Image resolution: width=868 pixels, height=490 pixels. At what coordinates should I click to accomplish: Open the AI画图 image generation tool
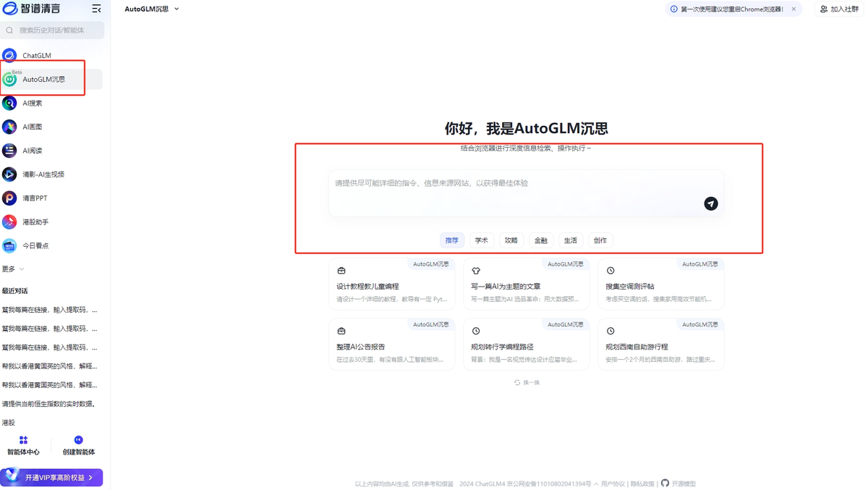(33, 127)
